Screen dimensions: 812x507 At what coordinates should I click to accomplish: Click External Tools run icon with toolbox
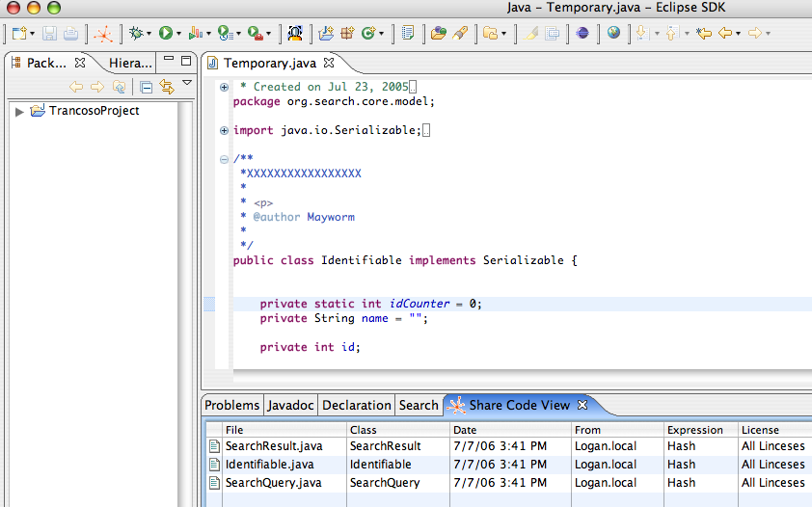coord(255,34)
